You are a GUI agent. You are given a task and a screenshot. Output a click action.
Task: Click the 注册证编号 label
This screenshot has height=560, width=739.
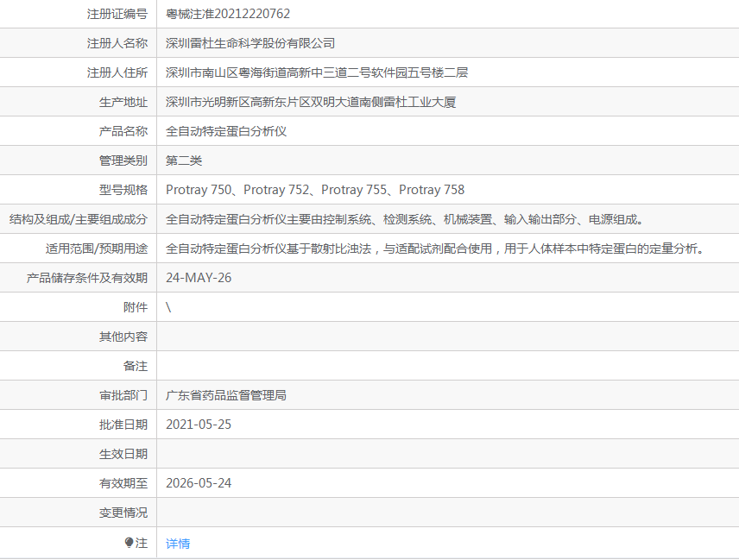117,14
